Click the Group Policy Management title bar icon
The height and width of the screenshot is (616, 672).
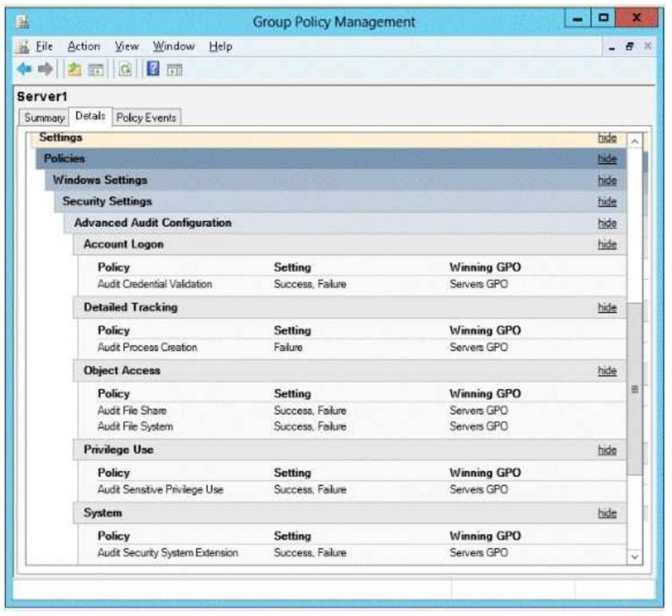tap(22, 21)
